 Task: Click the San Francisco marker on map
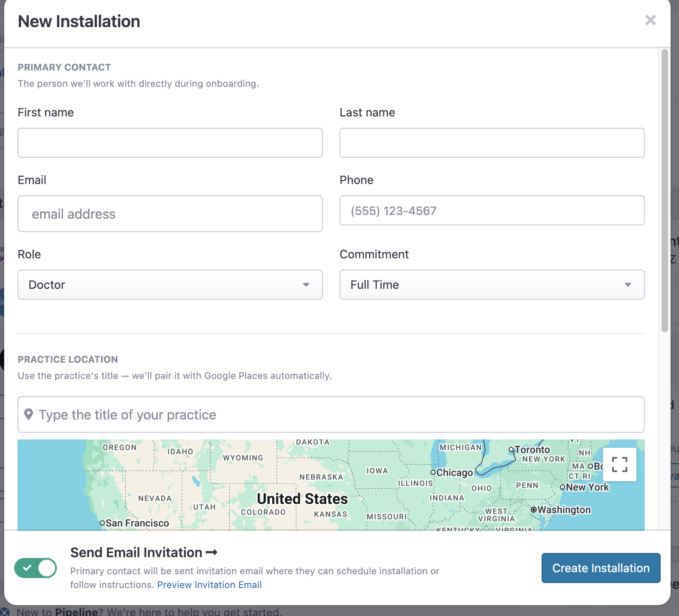(x=102, y=523)
